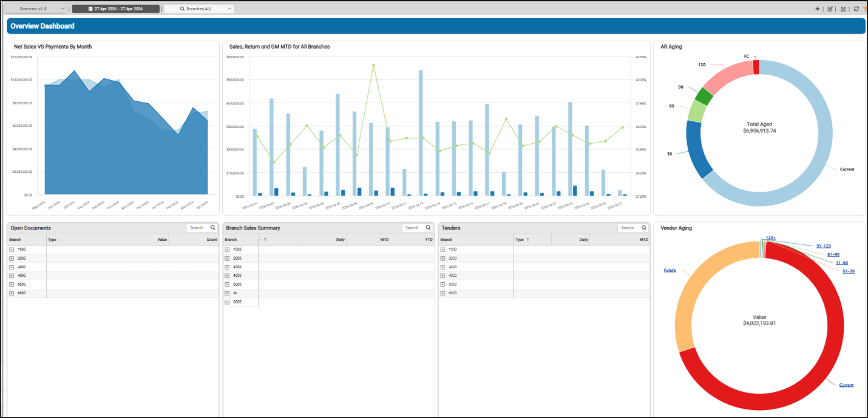Click the add widget plus icon
Viewport: 868px width, 418px height.
[x=818, y=9]
